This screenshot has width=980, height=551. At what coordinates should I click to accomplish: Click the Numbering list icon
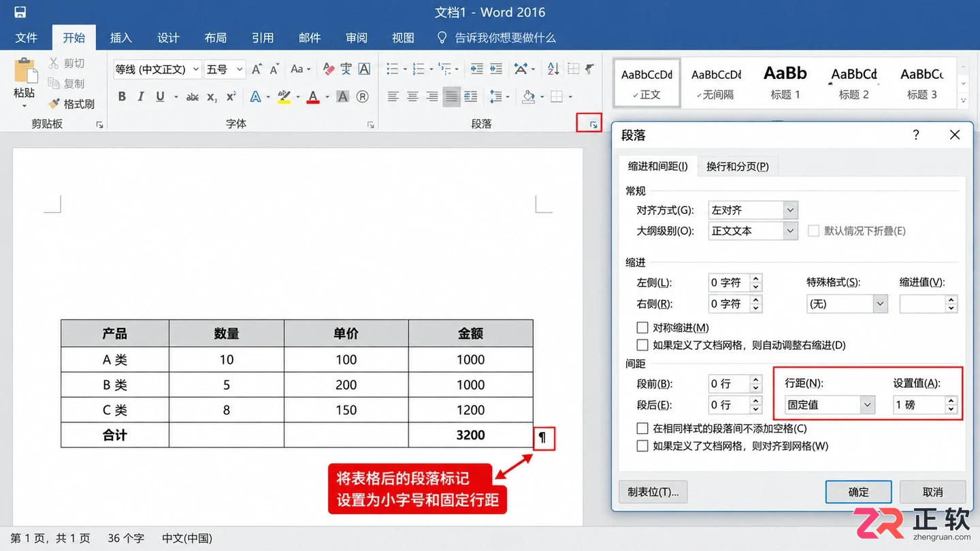tap(419, 69)
